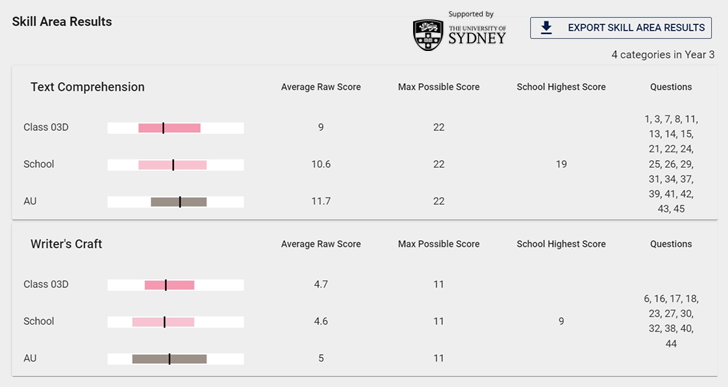Click School bar in Text Comprehension
This screenshot has width=728, height=387.
[176, 165]
